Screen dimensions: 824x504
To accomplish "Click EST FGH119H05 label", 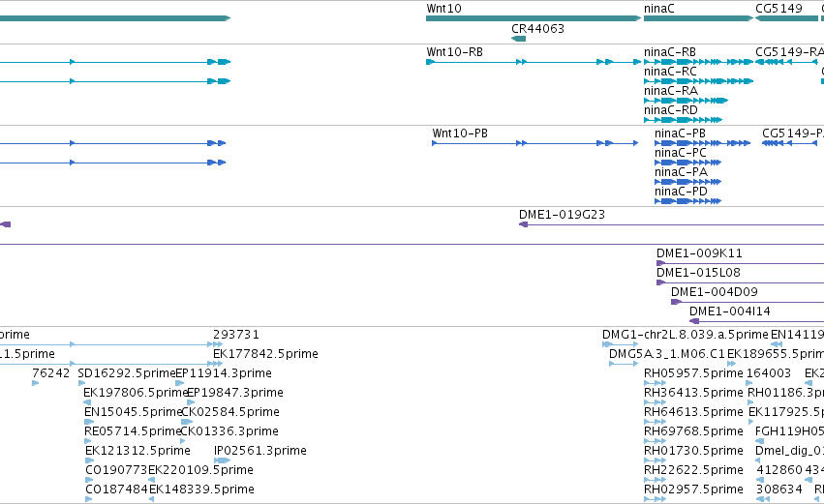I will click(x=789, y=432).
